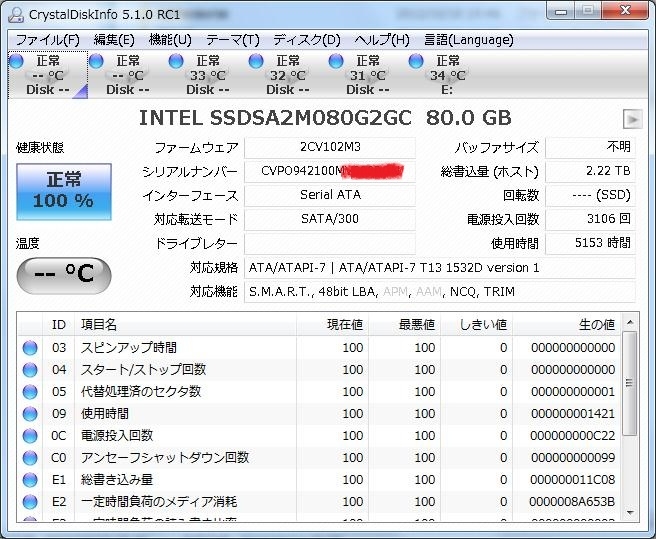Click the attribute list vertical scrollbar

(x=629, y=420)
